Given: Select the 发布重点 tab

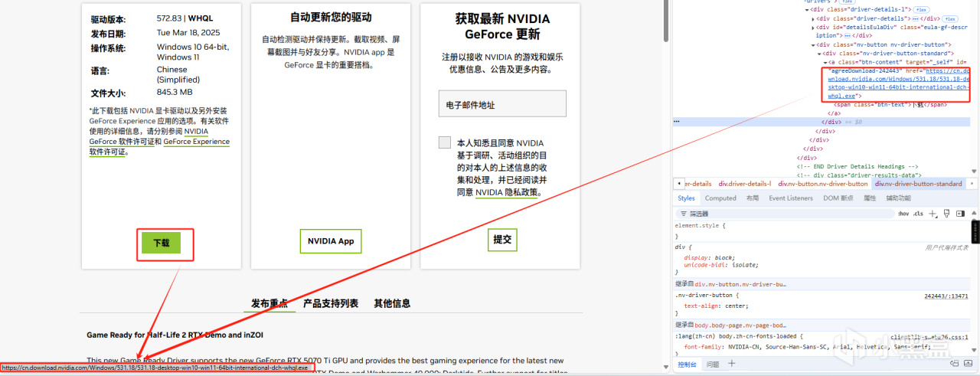Looking at the screenshot, I should pos(269,303).
